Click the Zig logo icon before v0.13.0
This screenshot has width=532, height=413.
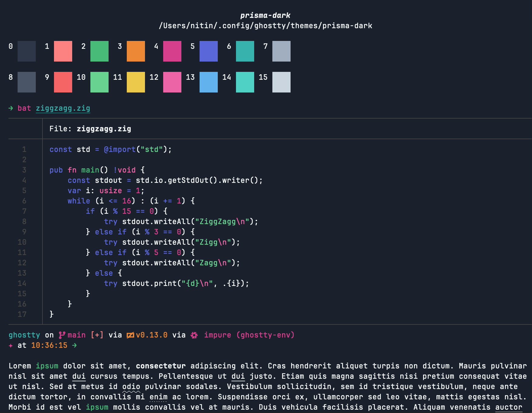130,335
